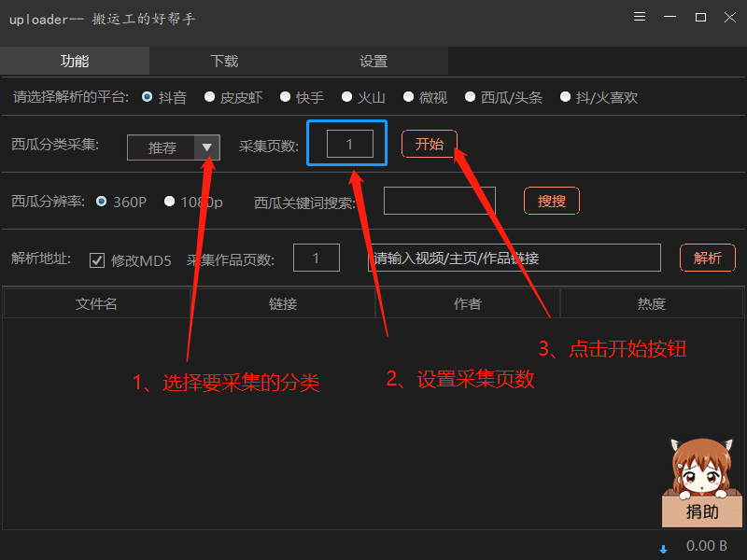The height and width of the screenshot is (560, 747).
Task: Click the 西瓜关键词搜索 keyword input field
Action: tap(439, 201)
